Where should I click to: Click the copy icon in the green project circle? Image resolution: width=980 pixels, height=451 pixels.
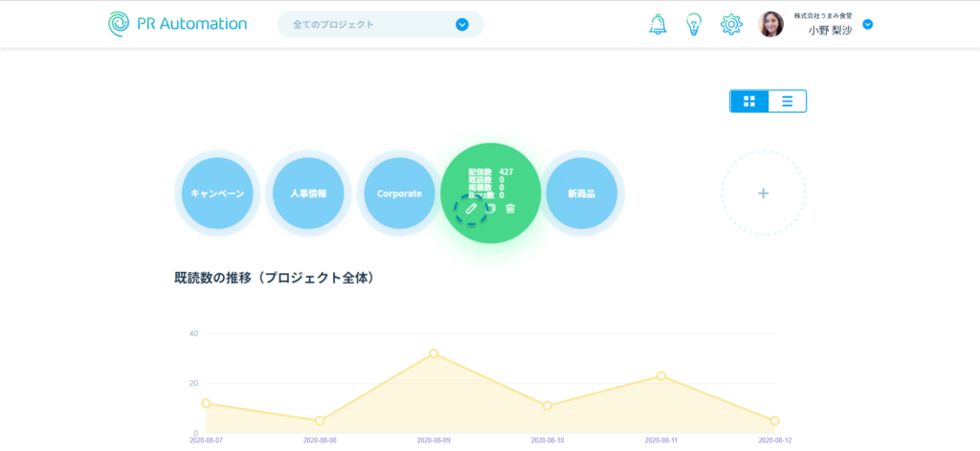tap(491, 208)
